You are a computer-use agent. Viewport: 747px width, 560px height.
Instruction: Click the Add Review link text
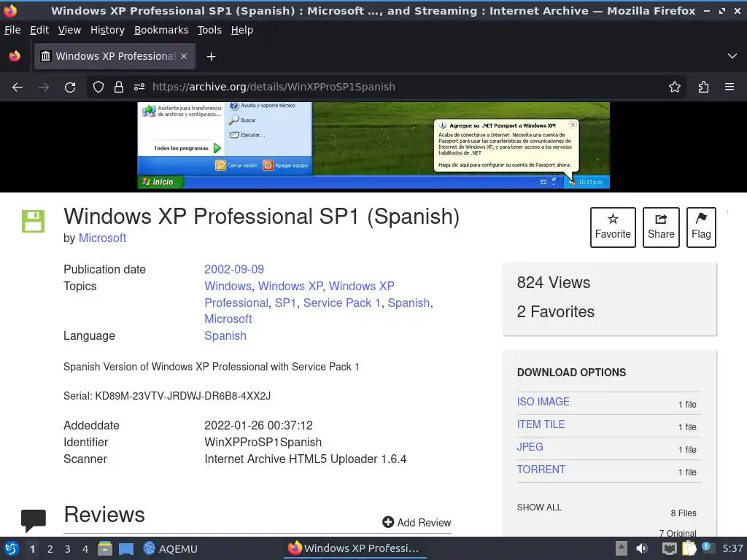coord(424,523)
